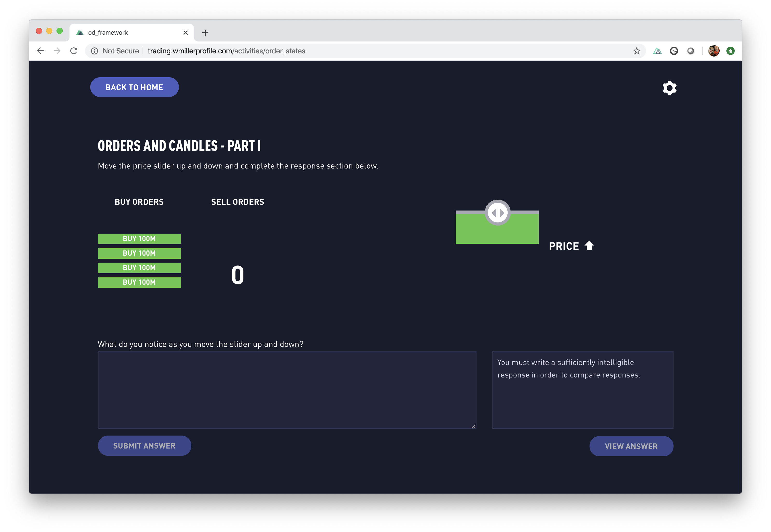771x532 pixels.
Task: Click the user profile avatar
Action: tap(714, 51)
